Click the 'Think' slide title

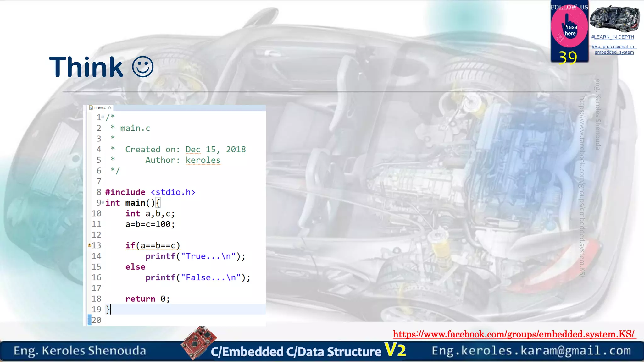[86, 67]
